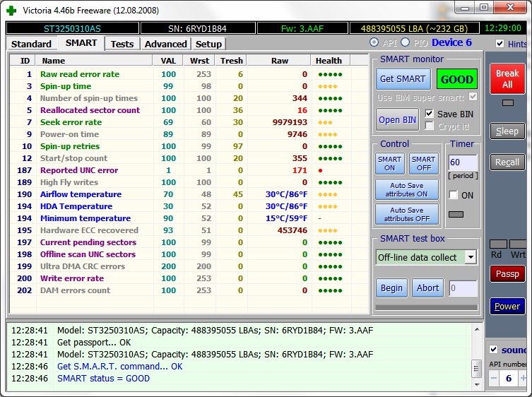This screenshot has height=397, width=532.
Task: Toggle the Hints checkbox
Action: [500, 43]
